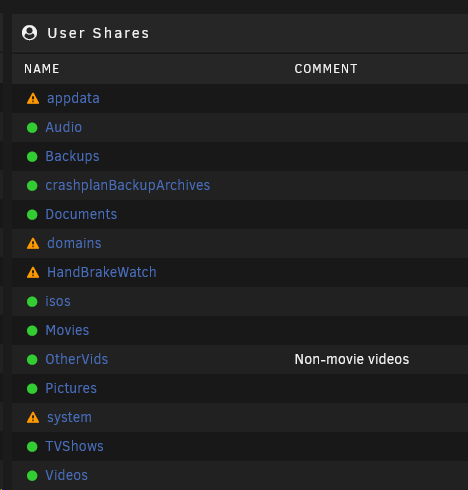Click the green status dot beside Backups
This screenshot has height=490, width=468.
click(x=32, y=157)
